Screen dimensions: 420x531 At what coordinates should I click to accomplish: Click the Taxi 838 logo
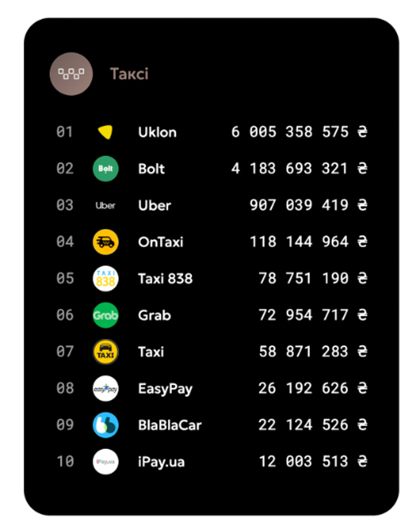pos(106,278)
